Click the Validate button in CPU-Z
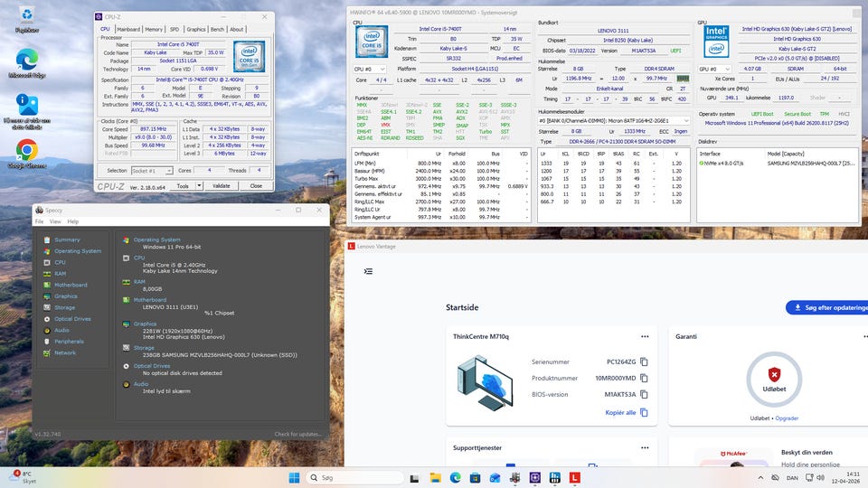 (222, 185)
